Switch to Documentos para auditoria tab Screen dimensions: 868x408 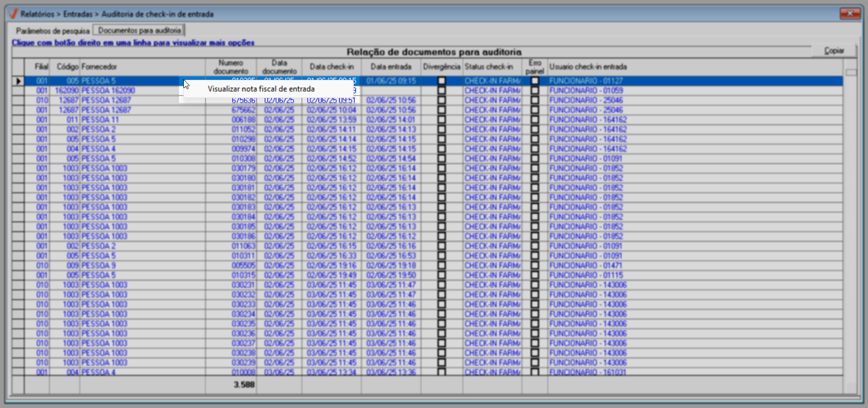[139, 31]
